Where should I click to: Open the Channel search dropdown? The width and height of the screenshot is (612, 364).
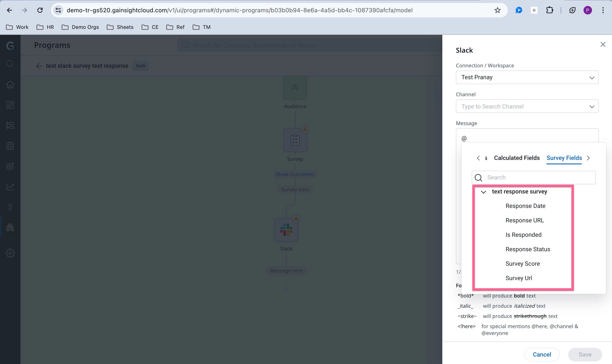pyautogui.click(x=527, y=106)
